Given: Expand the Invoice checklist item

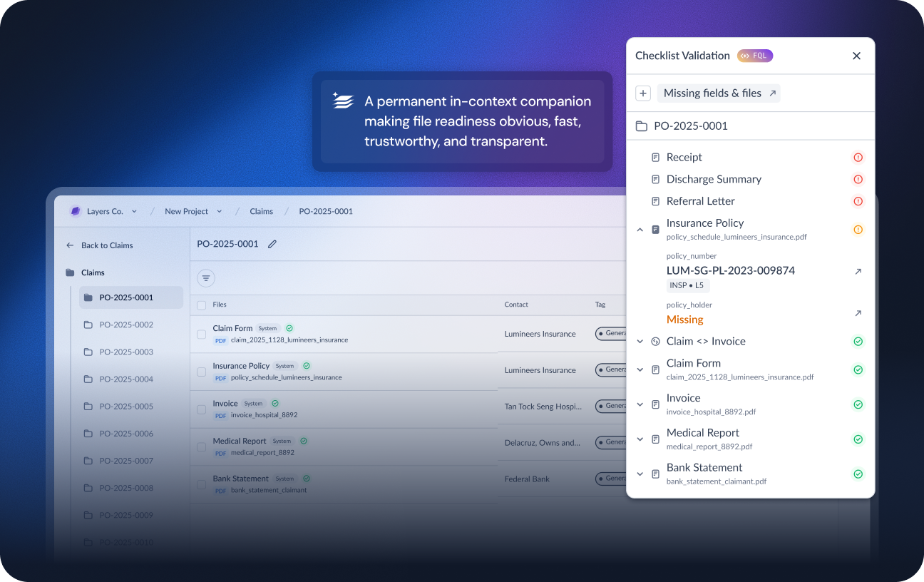Looking at the screenshot, I should pos(640,404).
